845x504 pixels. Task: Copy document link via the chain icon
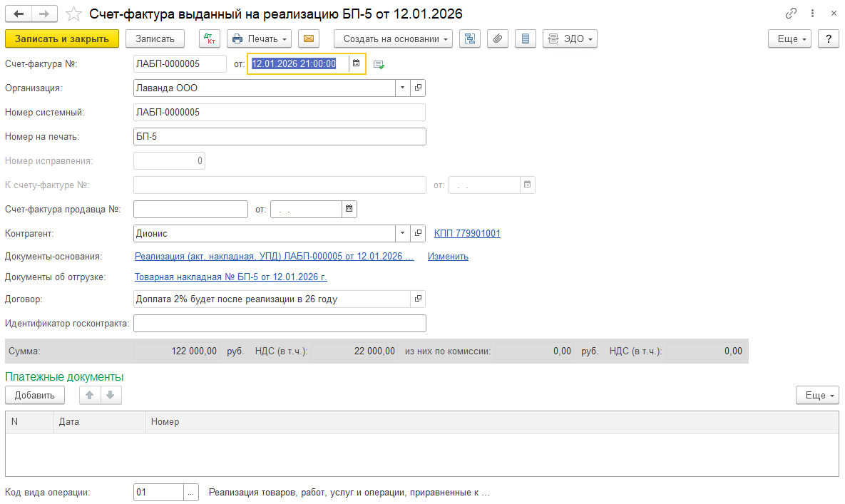(x=792, y=13)
